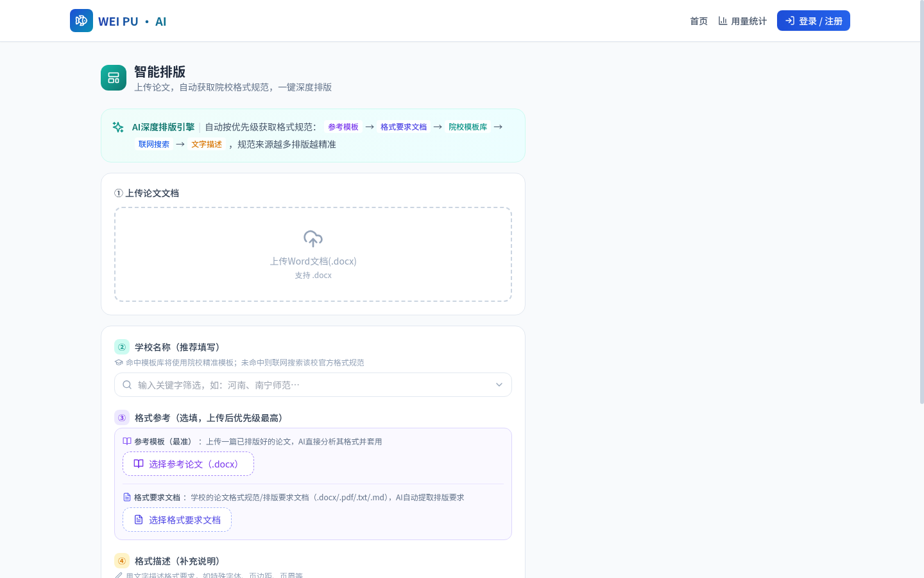This screenshot has height=578, width=924.
Task: Click 选择参考论文（.docx）button
Action: 188,464
